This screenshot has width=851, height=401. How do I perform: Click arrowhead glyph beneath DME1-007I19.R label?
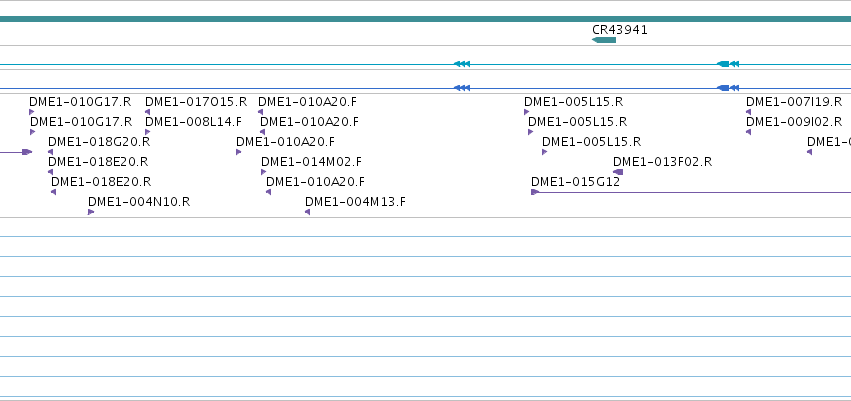[748, 112]
